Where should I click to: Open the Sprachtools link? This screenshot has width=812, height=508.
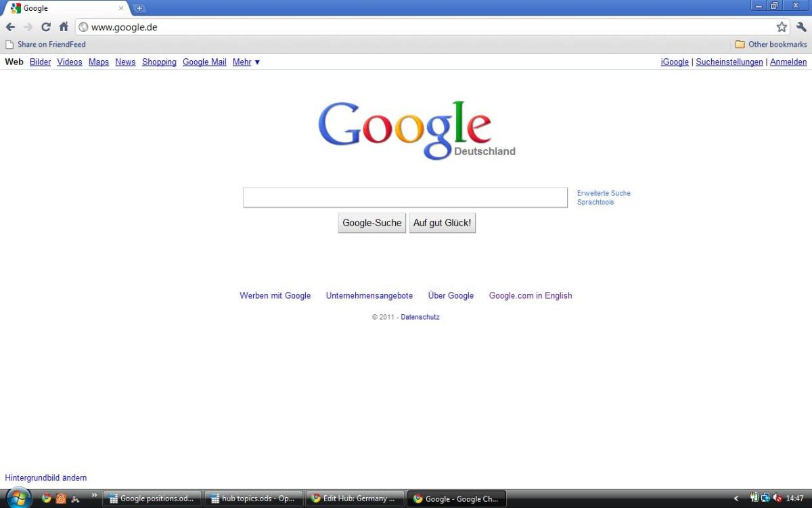tap(595, 202)
